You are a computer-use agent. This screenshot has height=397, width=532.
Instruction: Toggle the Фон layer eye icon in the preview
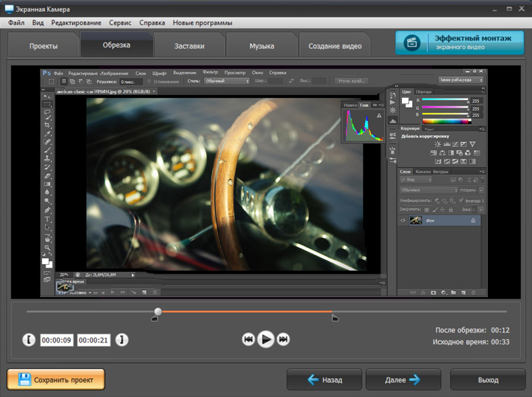tap(403, 221)
